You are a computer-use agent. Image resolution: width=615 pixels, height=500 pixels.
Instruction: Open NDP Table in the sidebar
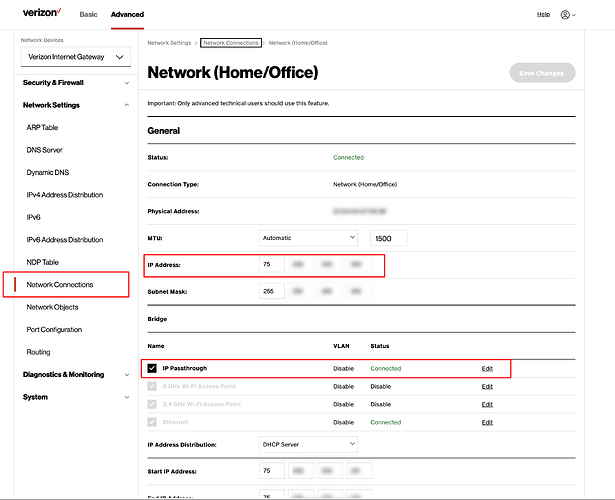click(42, 262)
